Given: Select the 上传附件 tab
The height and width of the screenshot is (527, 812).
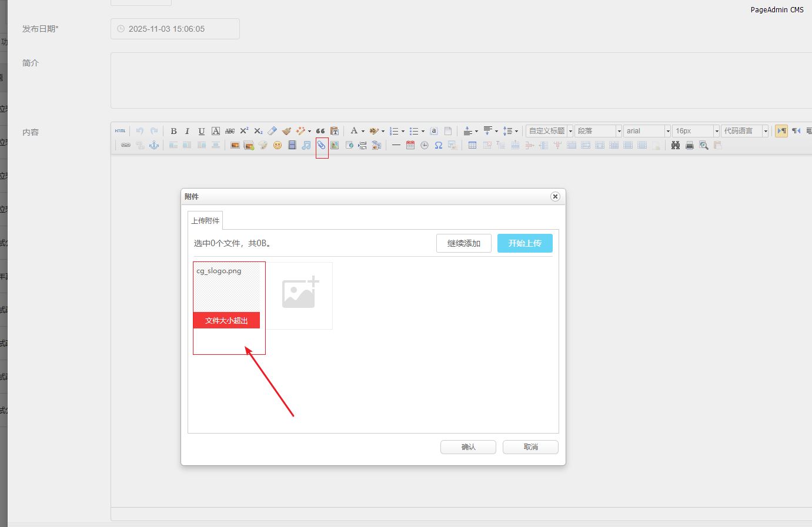Looking at the screenshot, I should [205, 220].
